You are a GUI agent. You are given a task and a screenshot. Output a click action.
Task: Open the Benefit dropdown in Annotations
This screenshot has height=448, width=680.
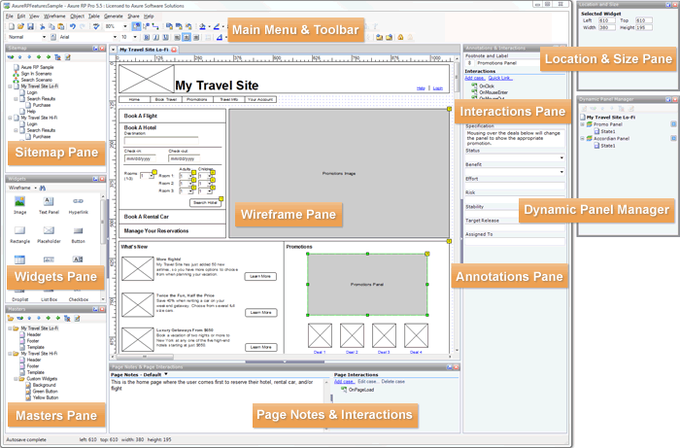pyautogui.click(x=562, y=172)
